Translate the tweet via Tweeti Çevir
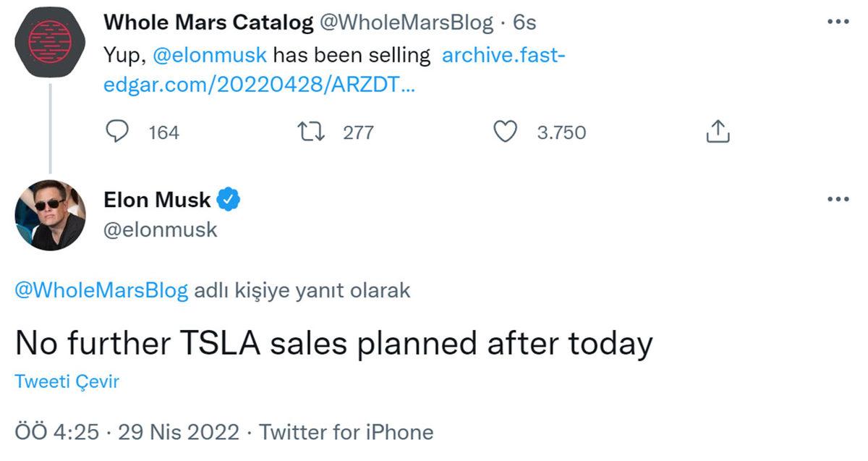 (x=67, y=381)
